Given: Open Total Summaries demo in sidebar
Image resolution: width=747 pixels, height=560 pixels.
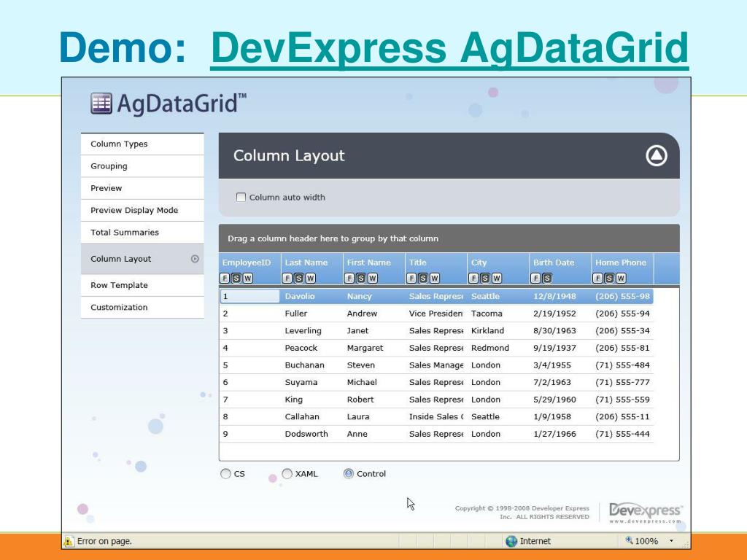Looking at the screenshot, I should [x=142, y=233].
